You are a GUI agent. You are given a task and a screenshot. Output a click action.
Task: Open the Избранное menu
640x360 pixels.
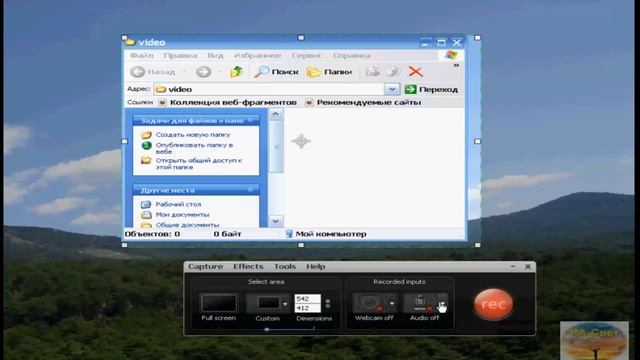click(x=258, y=55)
